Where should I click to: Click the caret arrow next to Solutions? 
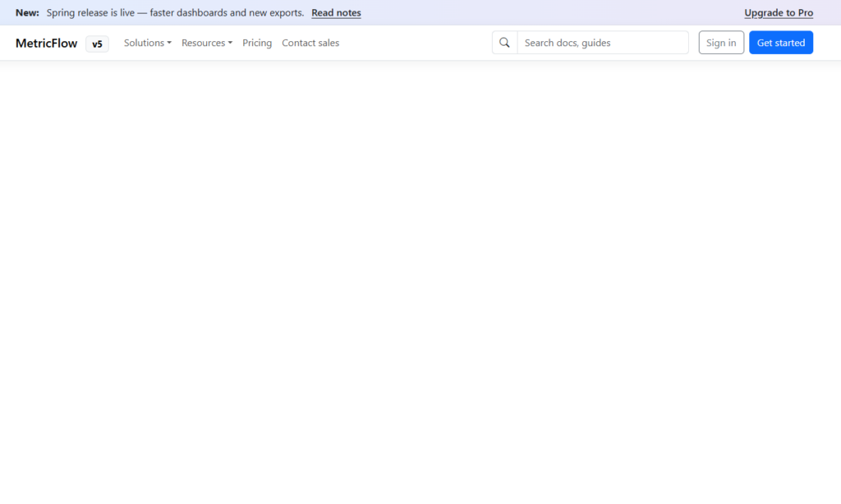[169, 43]
